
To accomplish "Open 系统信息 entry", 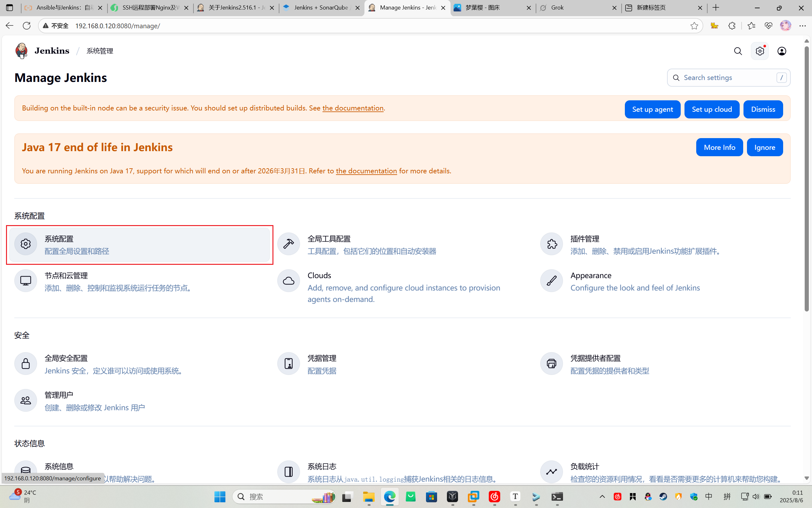I will coord(59,466).
